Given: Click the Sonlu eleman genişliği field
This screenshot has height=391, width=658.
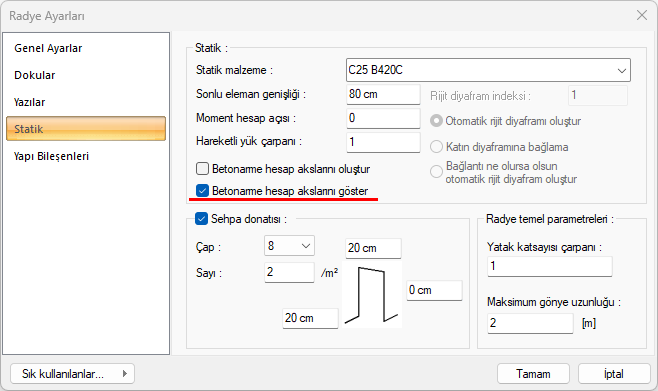Looking at the screenshot, I should [x=383, y=94].
